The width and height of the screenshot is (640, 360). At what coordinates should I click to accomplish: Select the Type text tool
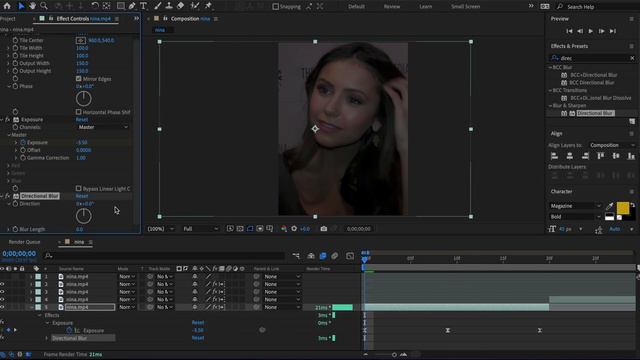click(143, 6)
